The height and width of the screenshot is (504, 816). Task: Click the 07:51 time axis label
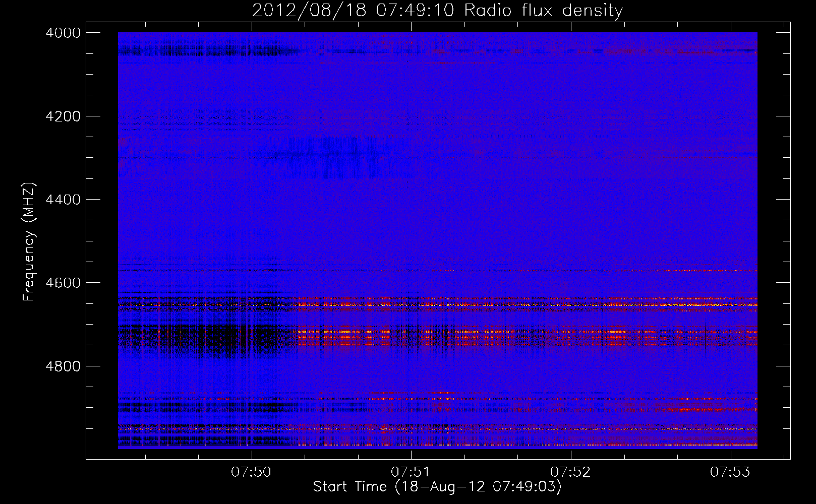pos(411,472)
